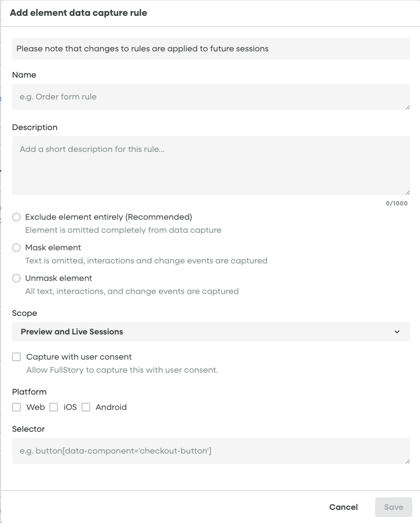420x523 pixels.
Task: Click the Android label text
Action: 111,407
